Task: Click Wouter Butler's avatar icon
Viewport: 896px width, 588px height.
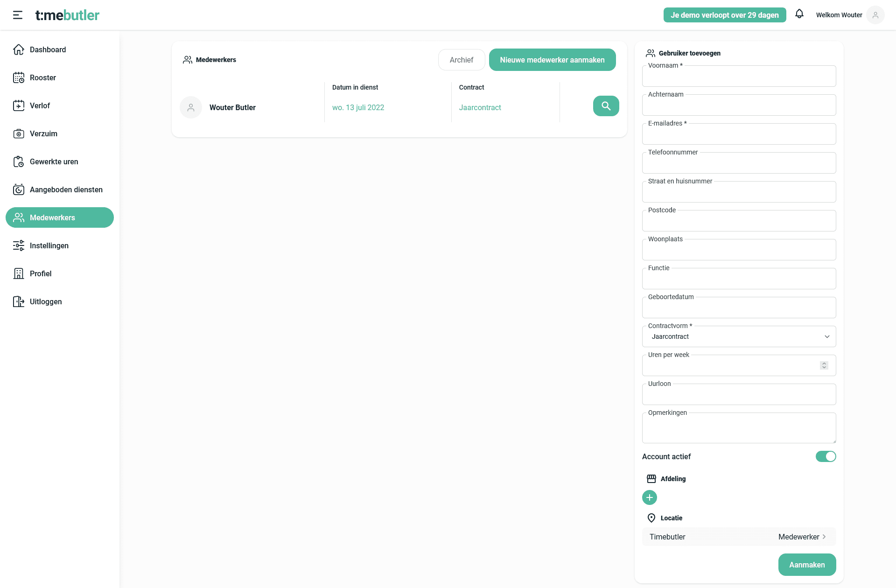Action: tap(191, 107)
